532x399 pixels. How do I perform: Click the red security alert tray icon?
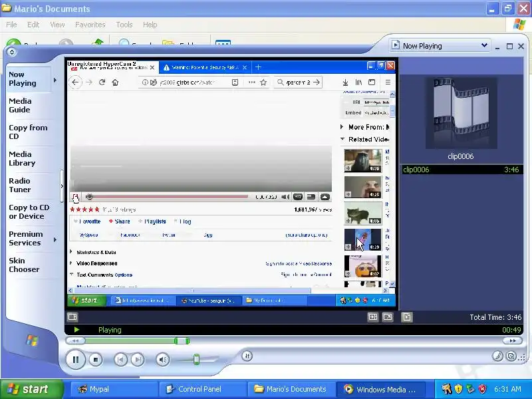pyautogui.click(x=482, y=389)
